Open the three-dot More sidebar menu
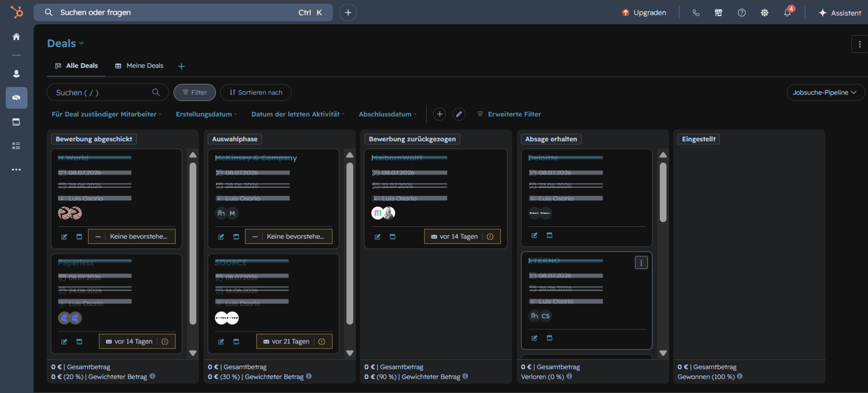 tap(16, 169)
